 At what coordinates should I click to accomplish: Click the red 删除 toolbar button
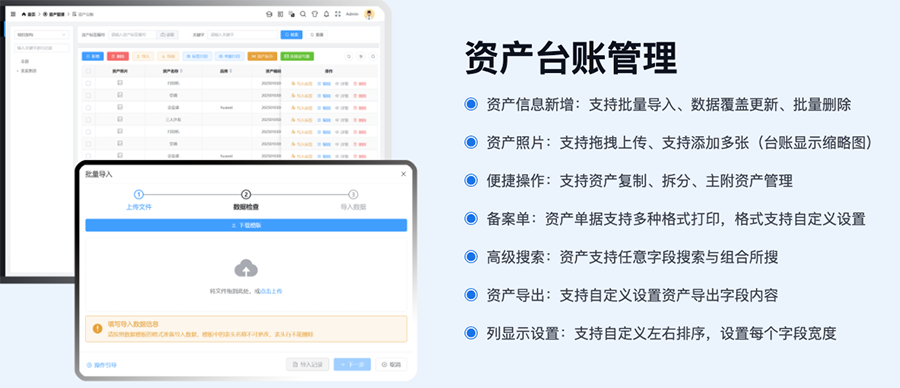coord(118,56)
